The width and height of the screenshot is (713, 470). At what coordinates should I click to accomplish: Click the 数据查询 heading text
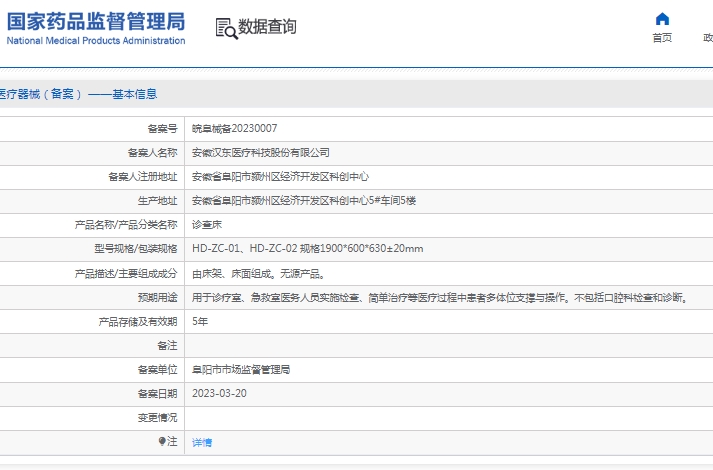pos(267,26)
